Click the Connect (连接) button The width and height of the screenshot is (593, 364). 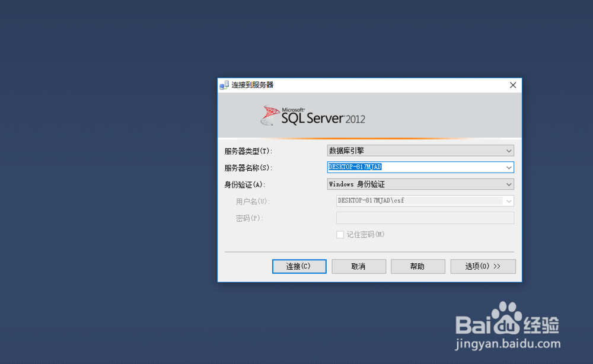click(x=299, y=267)
